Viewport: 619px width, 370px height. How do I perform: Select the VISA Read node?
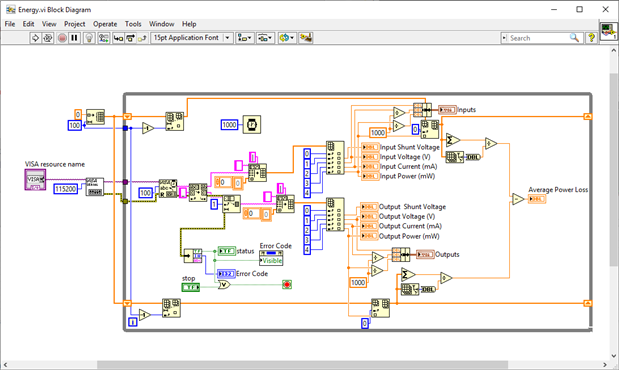click(x=168, y=189)
